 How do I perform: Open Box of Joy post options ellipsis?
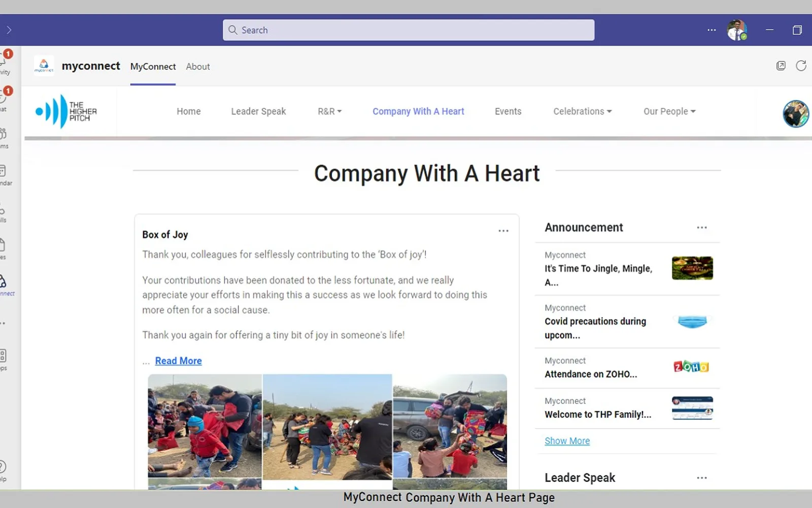503,231
